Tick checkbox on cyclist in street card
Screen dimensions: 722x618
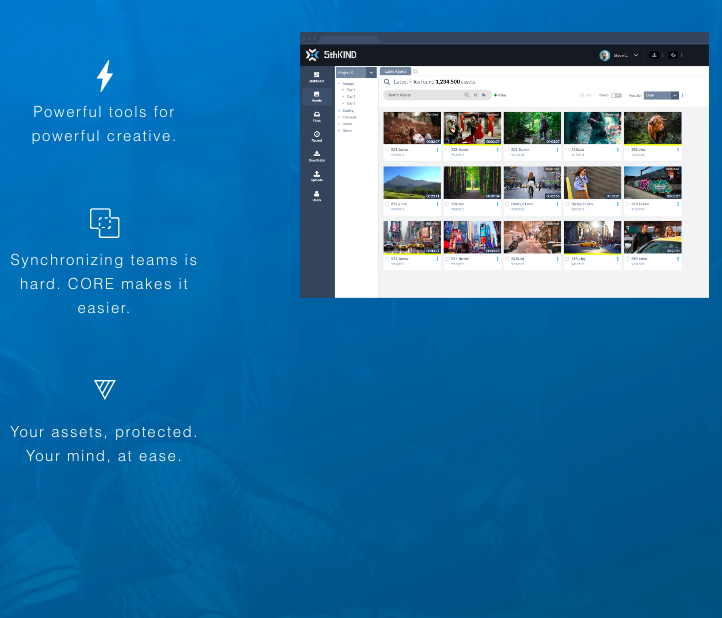pyautogui.click(x=507, y=204)
